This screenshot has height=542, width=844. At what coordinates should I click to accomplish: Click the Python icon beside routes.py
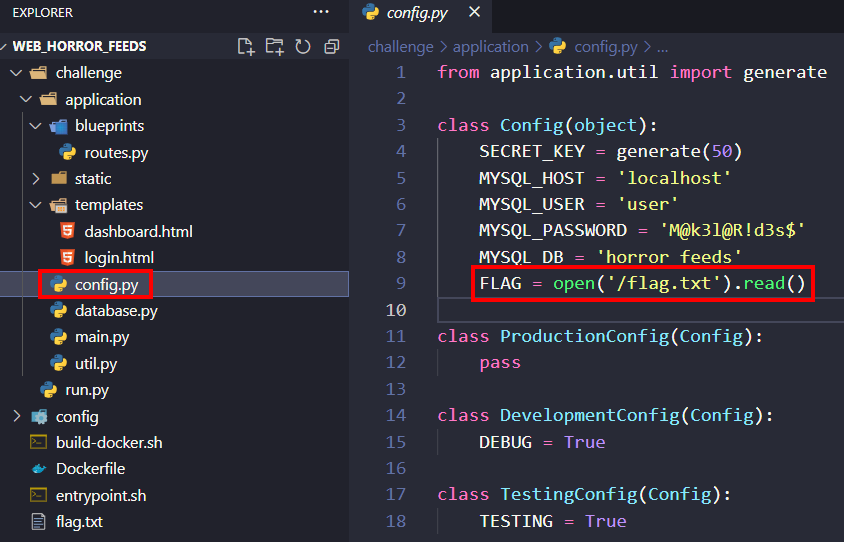pyautogui.click(x=67, y=152)
